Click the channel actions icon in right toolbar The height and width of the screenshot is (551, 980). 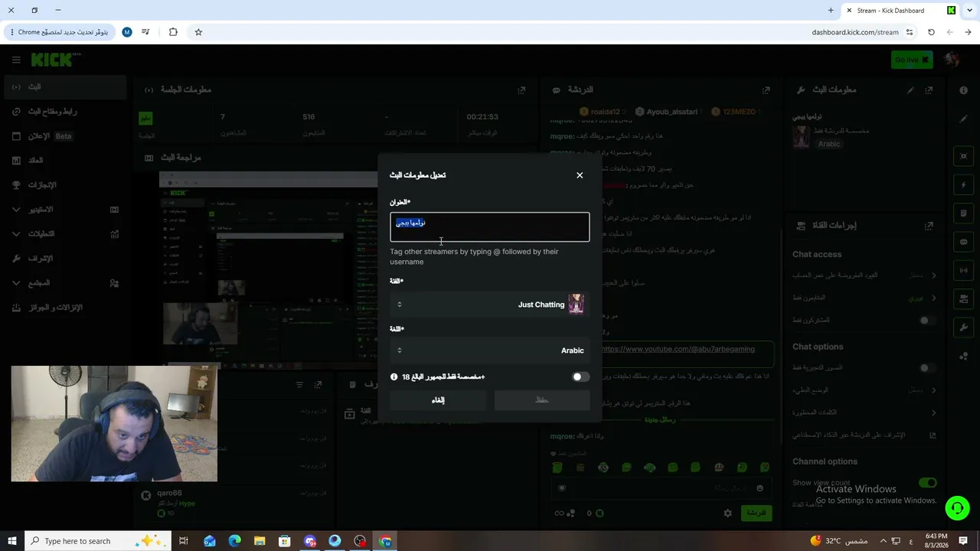pos(964,298)
